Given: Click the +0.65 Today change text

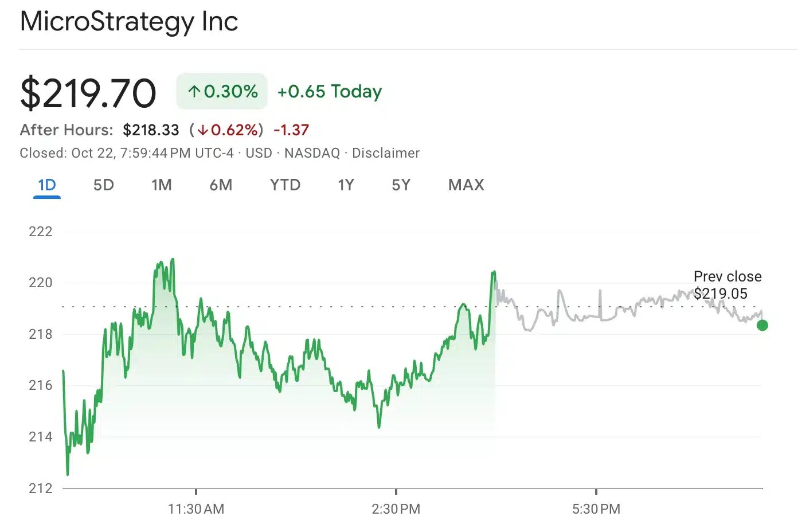Looking at the screenshot, I should click(330, 92).
